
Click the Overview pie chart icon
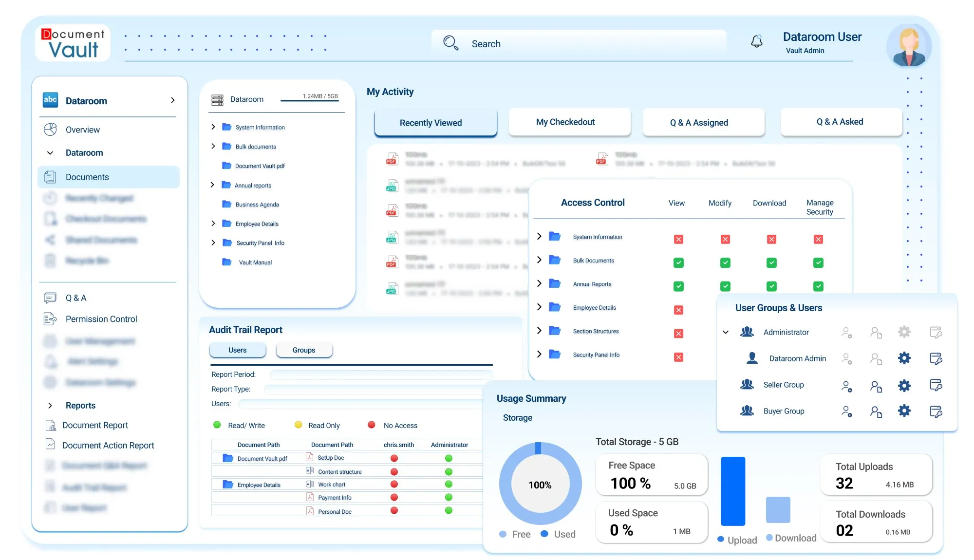[50, 130]
